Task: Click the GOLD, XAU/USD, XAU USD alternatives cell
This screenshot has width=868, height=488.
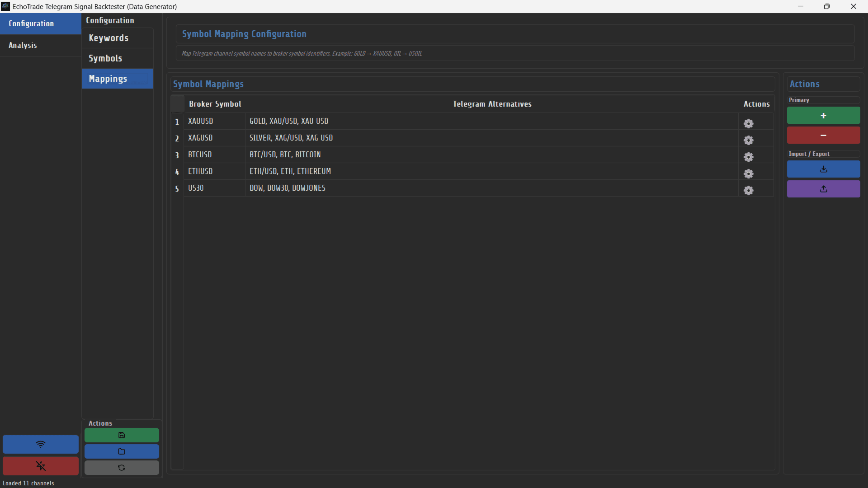Action: 492,121
